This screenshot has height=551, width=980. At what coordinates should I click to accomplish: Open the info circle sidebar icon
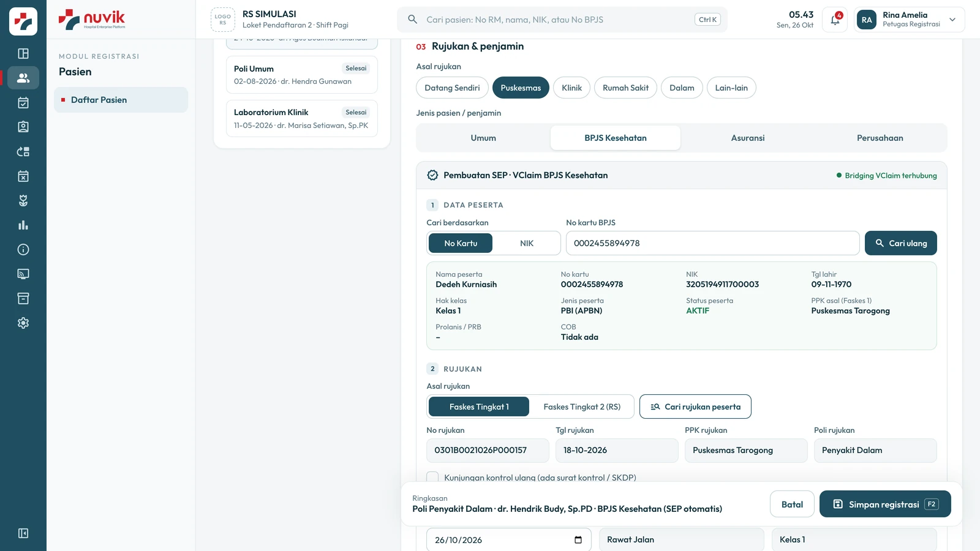click(23, 249)
